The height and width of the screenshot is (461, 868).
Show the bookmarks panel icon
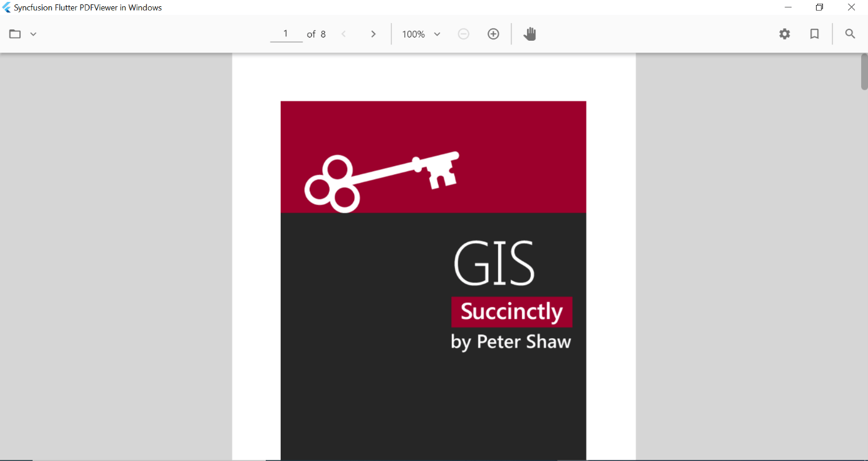point(815,34)
